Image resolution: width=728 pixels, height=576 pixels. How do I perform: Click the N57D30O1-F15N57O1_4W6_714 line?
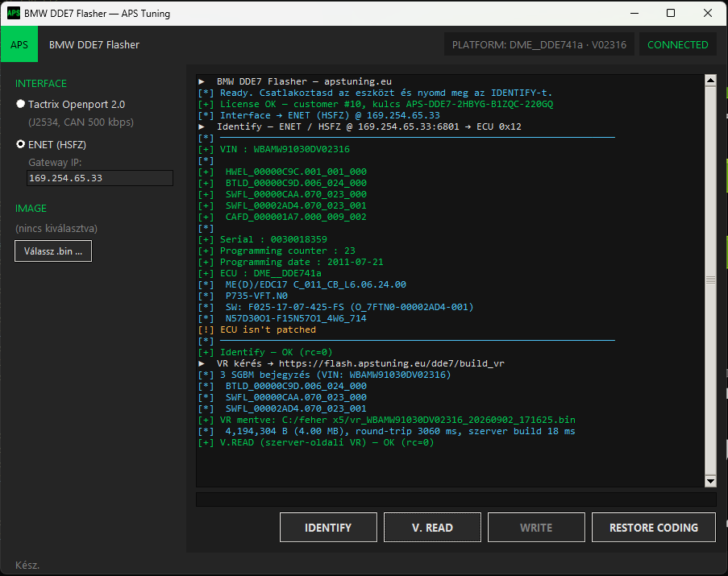pyautogui.click(x=282, y=318)
